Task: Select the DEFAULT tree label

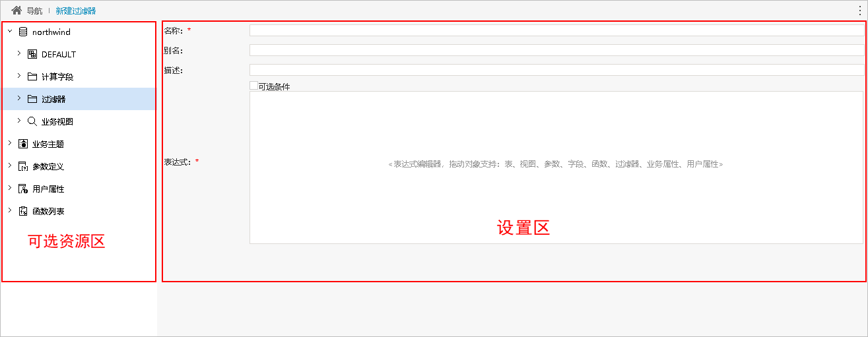Action: (x=59, y=54)
